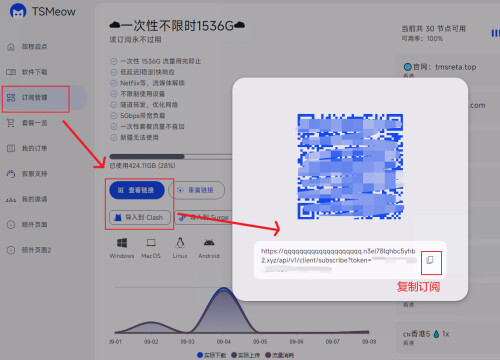Click the 导入到 Clash button

click(x=140, y=217)
